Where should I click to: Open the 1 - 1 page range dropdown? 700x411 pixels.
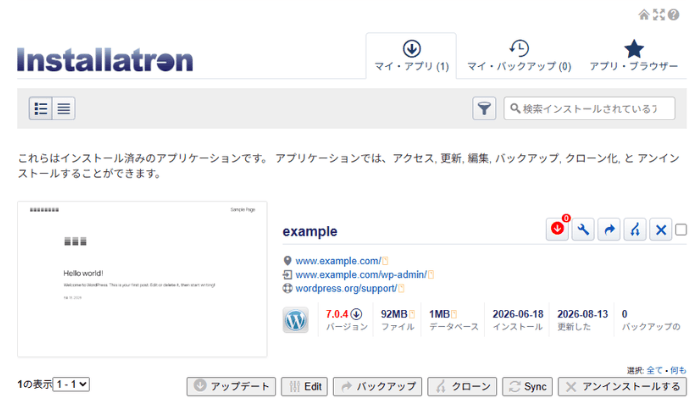click(71, 384)
